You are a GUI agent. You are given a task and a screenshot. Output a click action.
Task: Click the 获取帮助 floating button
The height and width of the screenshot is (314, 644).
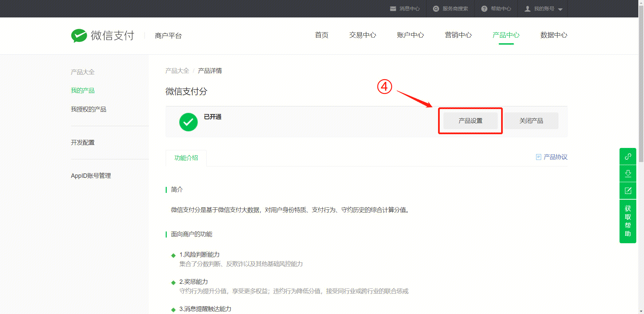pos(628,221)
